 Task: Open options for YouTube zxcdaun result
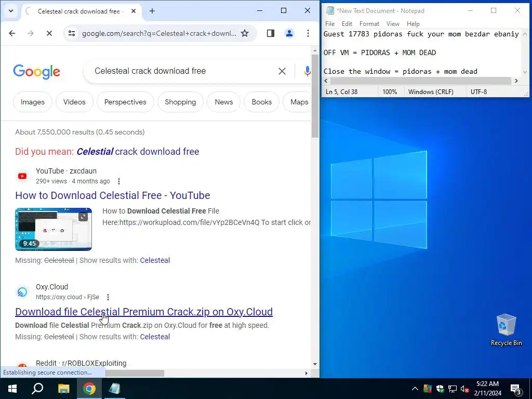pos(119,181)
